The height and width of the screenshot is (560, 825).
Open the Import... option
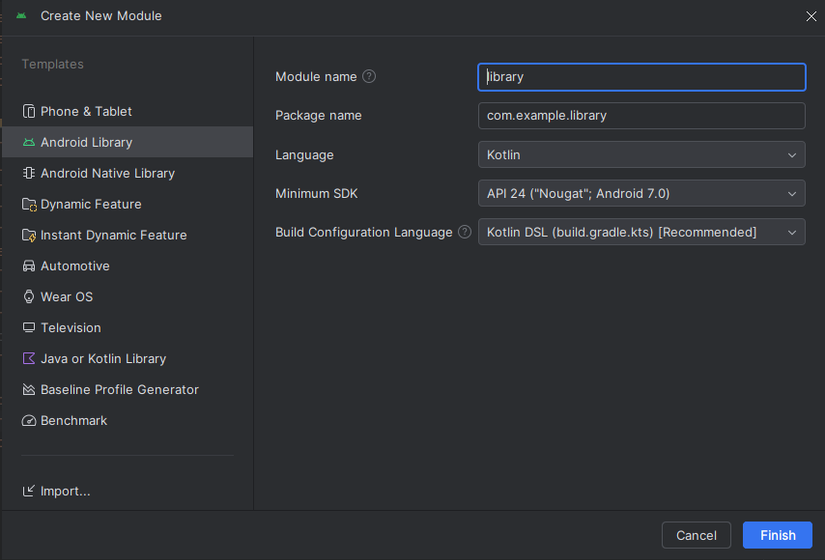tap(56, 491)
